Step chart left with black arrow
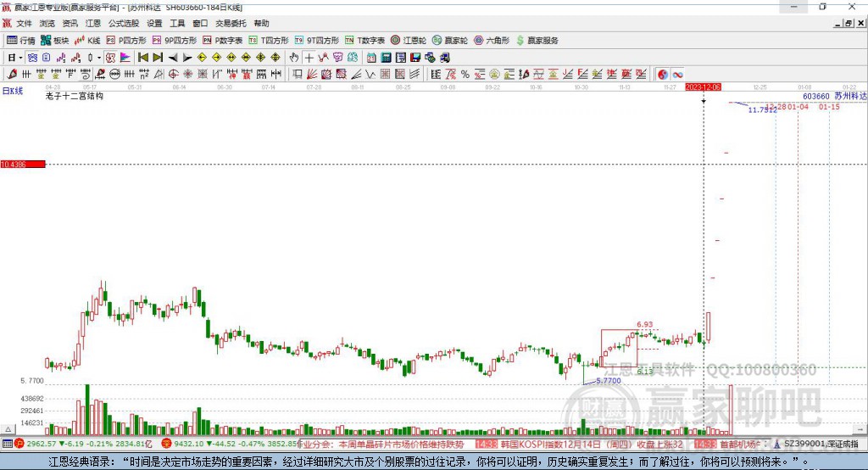Screen dimensions: 868x470 tap(173, 58)
